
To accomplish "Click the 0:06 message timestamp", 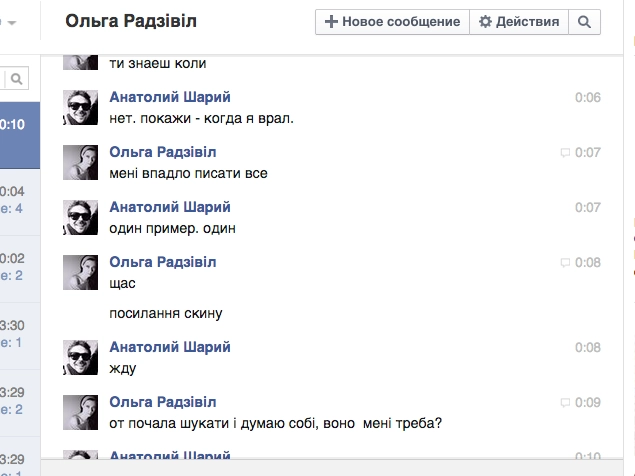I will click(x=588, y=97).
